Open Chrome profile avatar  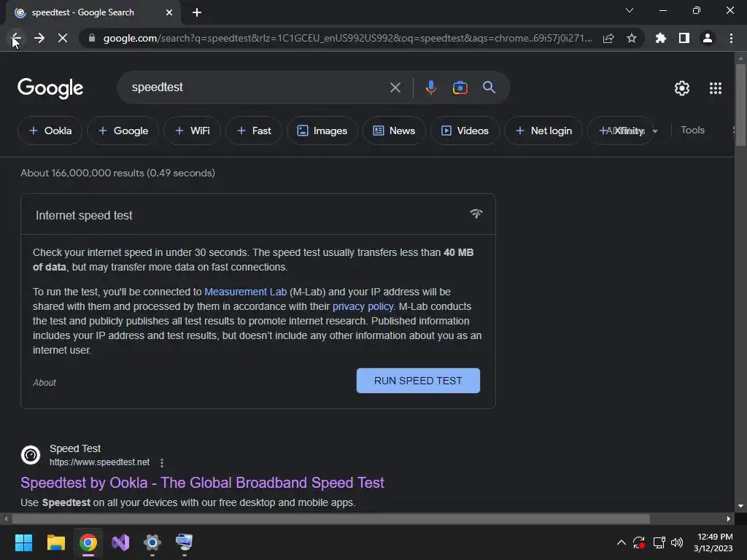708,38
